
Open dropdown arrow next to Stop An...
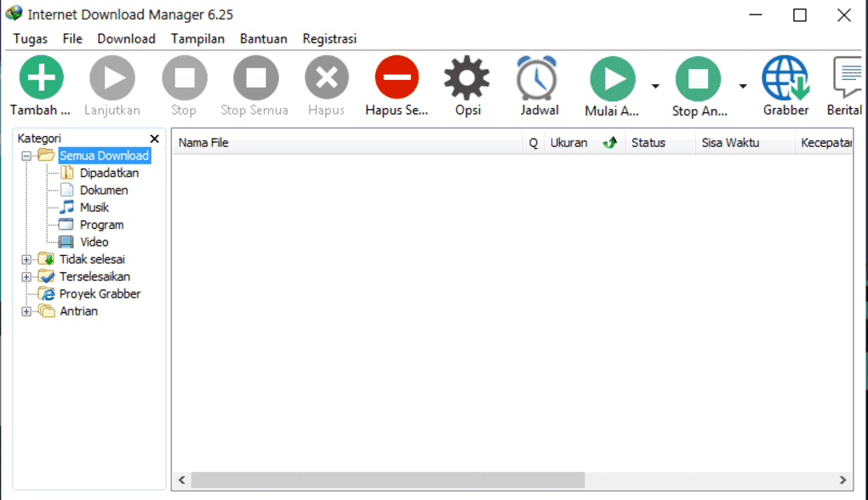point(743,86)
